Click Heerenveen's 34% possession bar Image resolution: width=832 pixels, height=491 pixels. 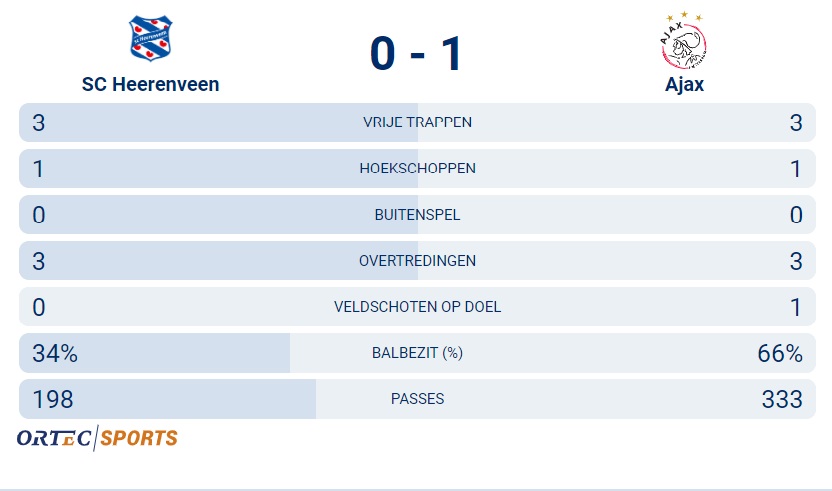155,353
